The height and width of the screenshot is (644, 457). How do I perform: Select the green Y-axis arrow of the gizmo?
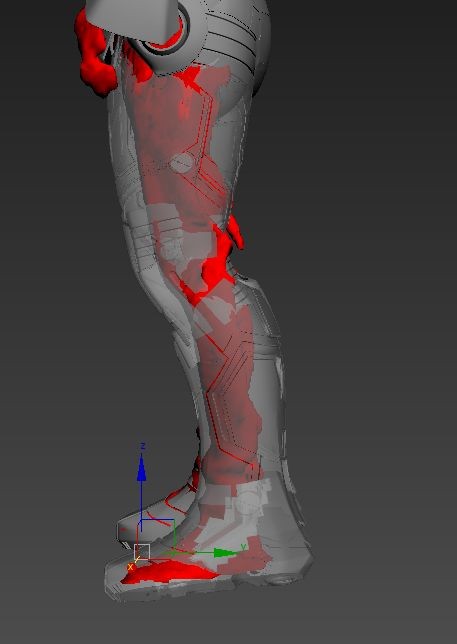coord(226,553)
